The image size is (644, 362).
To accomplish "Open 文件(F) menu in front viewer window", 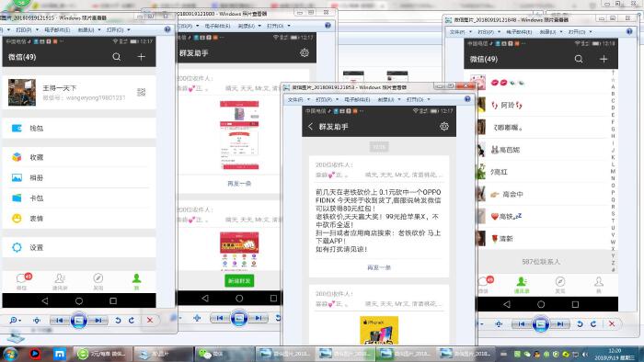I will 298,99.
